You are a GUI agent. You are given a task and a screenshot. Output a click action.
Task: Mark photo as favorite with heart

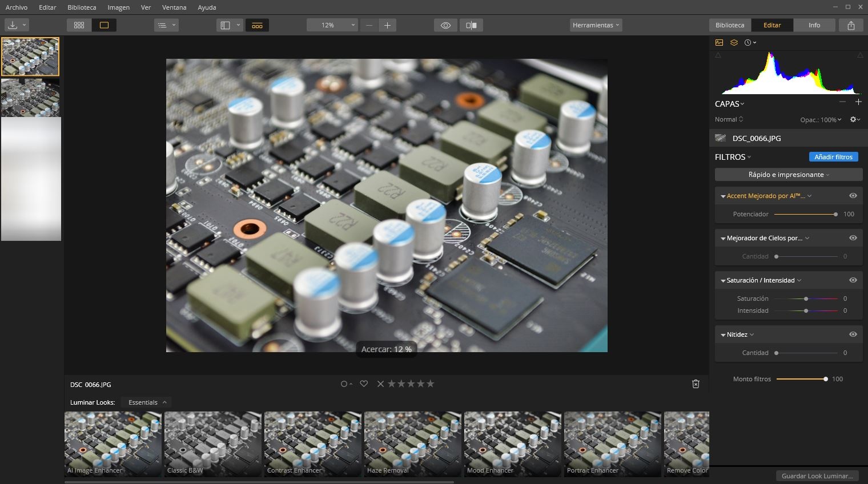pos(364,384)
